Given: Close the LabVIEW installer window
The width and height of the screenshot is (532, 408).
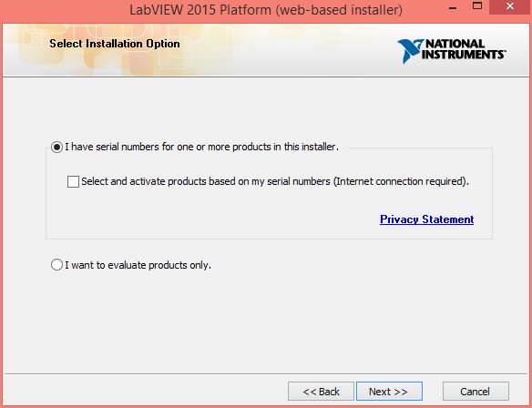Looking at the screenshot, I should (x=510, y=6).
